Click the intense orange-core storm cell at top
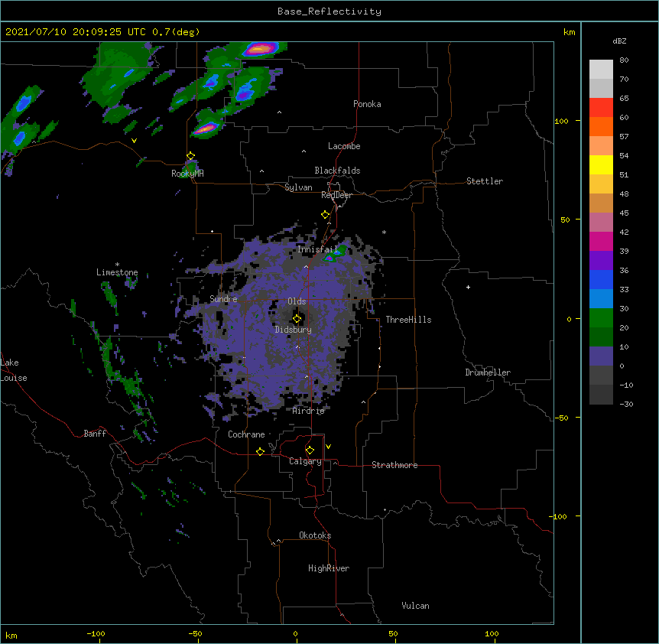This screenshot has height=644, width=659. tap(261, 50)
